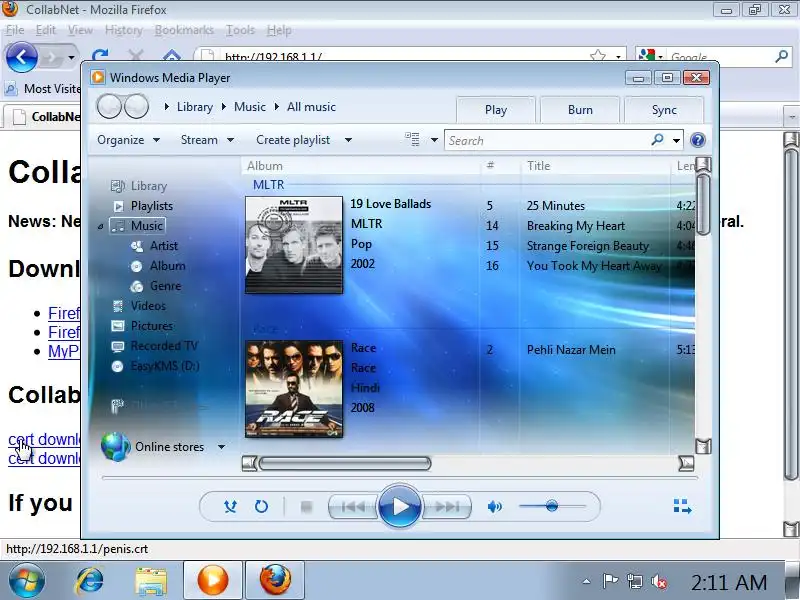Open the Stream menu

point(207,140)
